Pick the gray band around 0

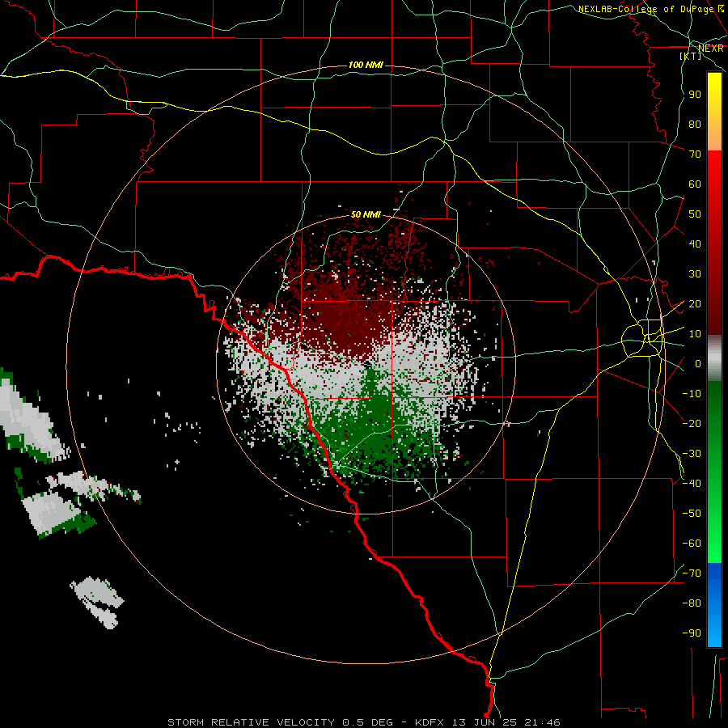714,358
